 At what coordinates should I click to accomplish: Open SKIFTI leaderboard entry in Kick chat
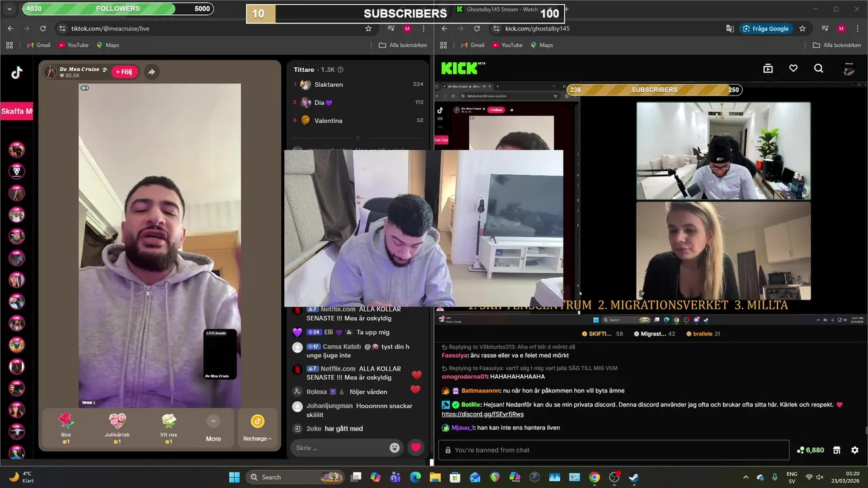[x=602, y=333]
